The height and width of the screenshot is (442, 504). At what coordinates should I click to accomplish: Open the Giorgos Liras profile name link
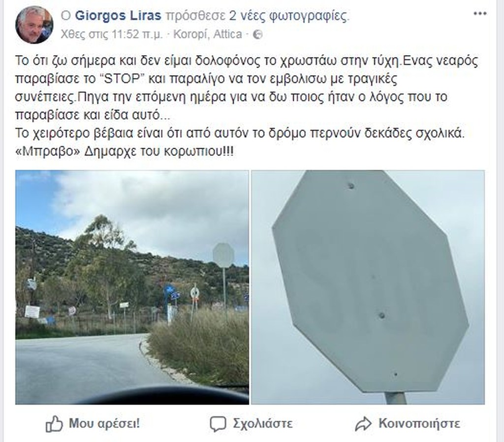pos(118,15)
